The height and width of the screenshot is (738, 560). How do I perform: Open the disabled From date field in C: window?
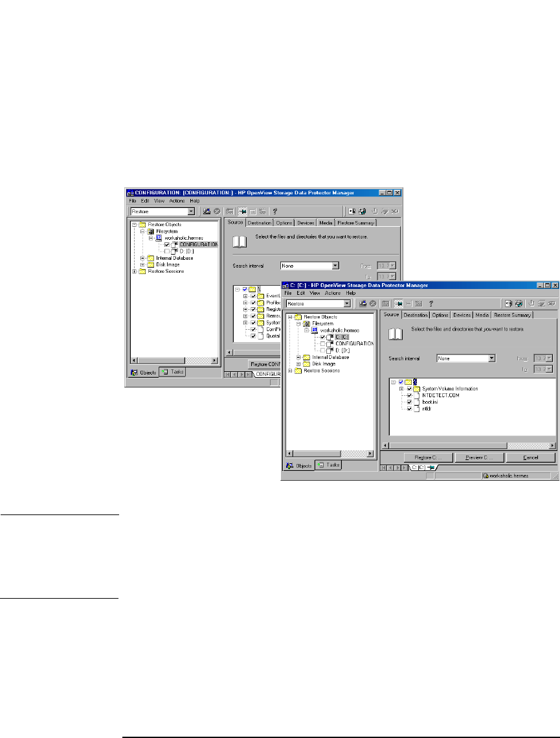coord(543,358)
